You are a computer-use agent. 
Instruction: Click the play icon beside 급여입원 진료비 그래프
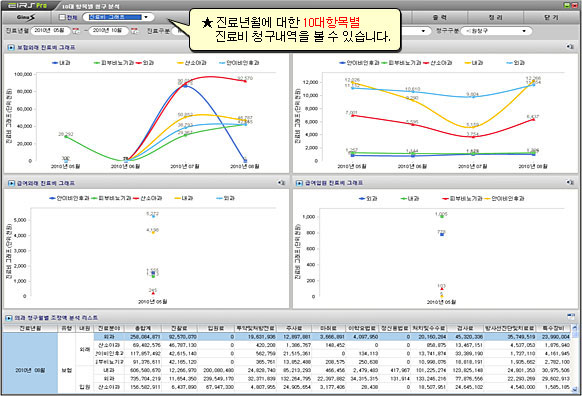pos(299,183)
